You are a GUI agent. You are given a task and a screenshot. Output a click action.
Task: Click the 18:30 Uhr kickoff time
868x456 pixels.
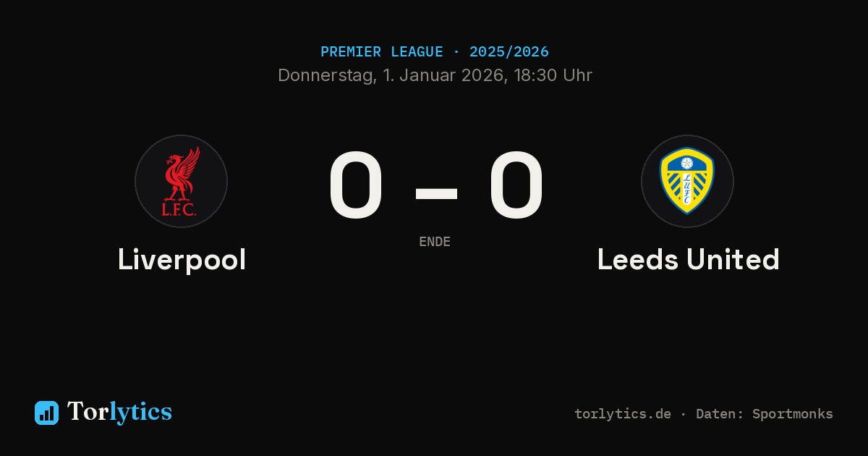coord(553,75)
